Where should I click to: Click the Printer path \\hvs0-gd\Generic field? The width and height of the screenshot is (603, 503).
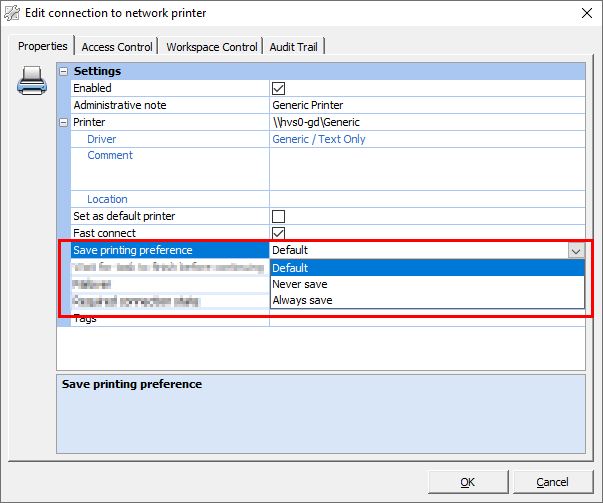pos(427,122)
